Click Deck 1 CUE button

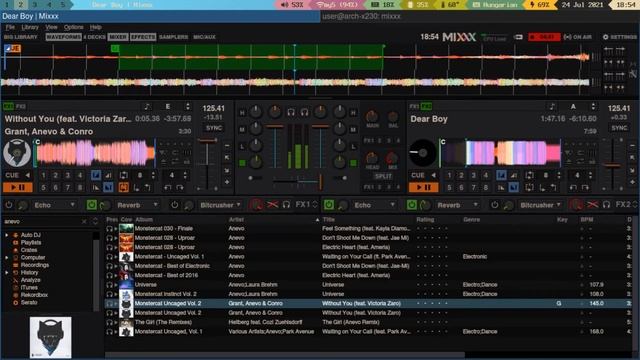coord(12,176)
